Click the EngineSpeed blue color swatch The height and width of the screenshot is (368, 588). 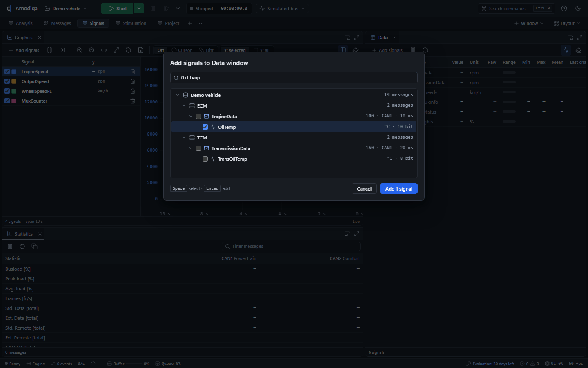click(x=14, y=72)
